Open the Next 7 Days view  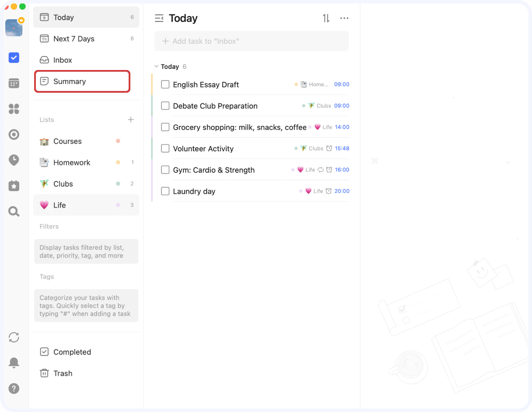tap(86, 39)
